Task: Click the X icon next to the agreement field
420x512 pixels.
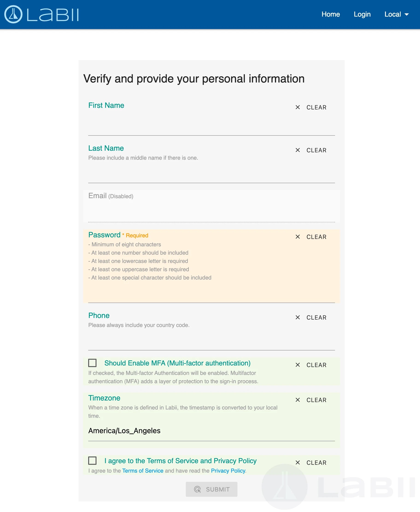Action: [x=297, y=463]
